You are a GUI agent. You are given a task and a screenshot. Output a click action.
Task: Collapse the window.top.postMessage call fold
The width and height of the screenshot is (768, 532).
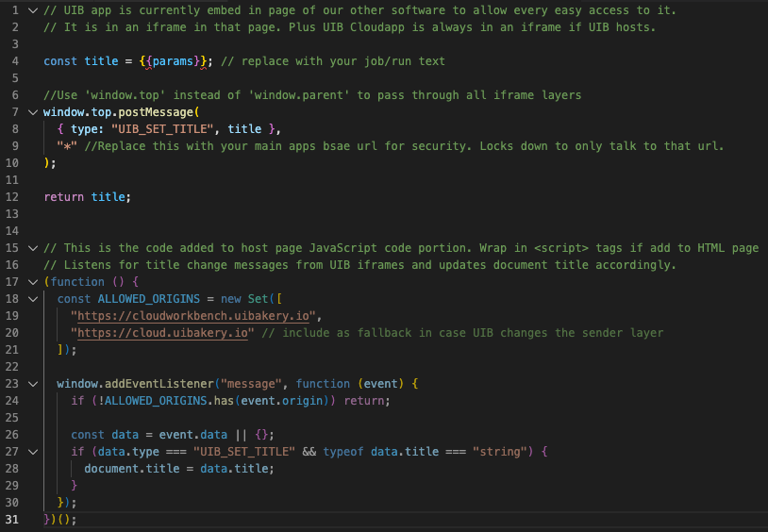34,112
